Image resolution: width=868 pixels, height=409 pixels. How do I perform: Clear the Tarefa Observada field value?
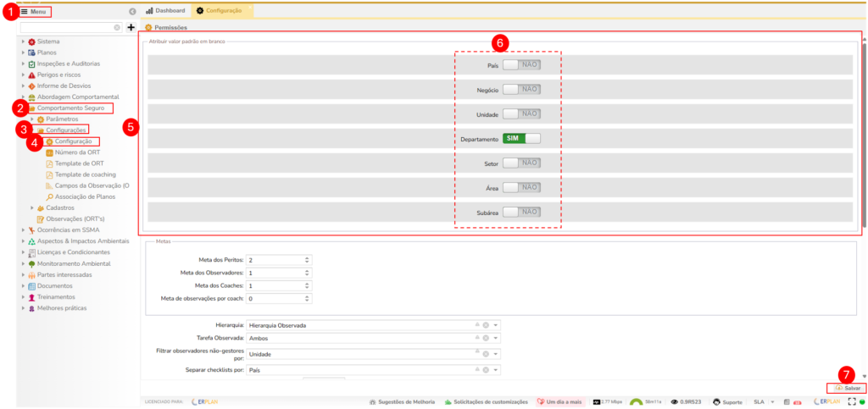point(486,338)
